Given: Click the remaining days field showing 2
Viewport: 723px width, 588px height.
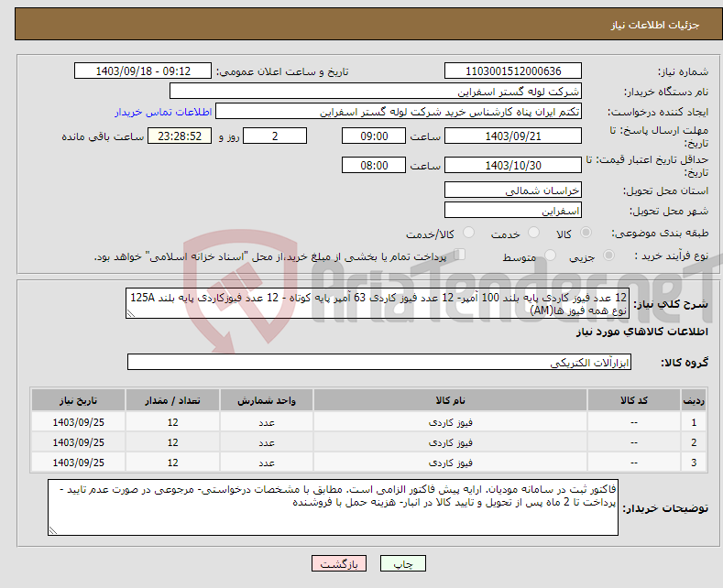Looking at the screenshot, I should click(275, 136).
